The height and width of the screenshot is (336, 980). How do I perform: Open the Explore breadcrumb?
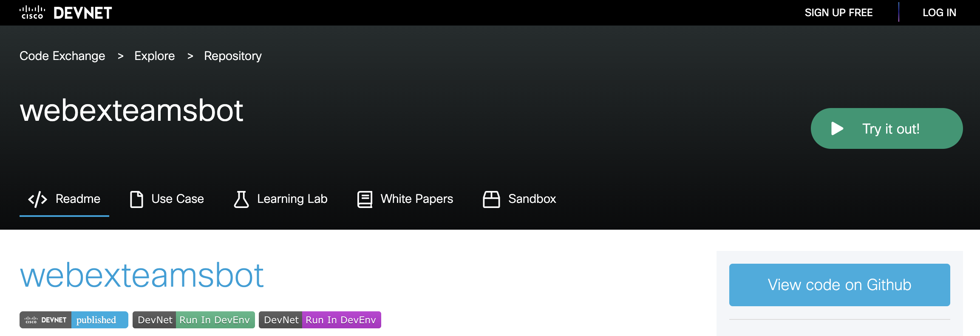click(155, 56)
